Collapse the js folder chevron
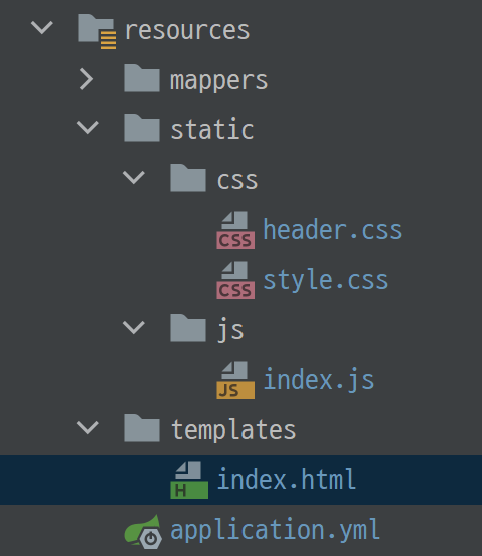Image resolution: width=482 pixels, height=556 pixels. point(134,327)
